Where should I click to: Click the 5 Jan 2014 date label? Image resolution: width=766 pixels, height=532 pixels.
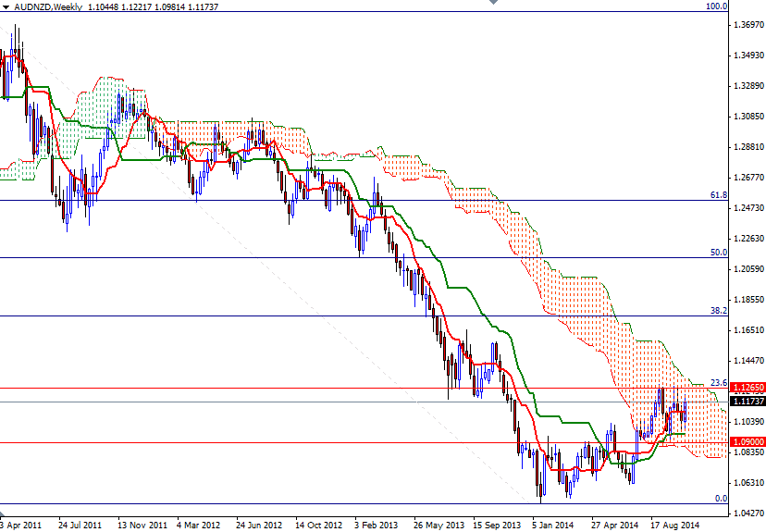click(553, 526)
